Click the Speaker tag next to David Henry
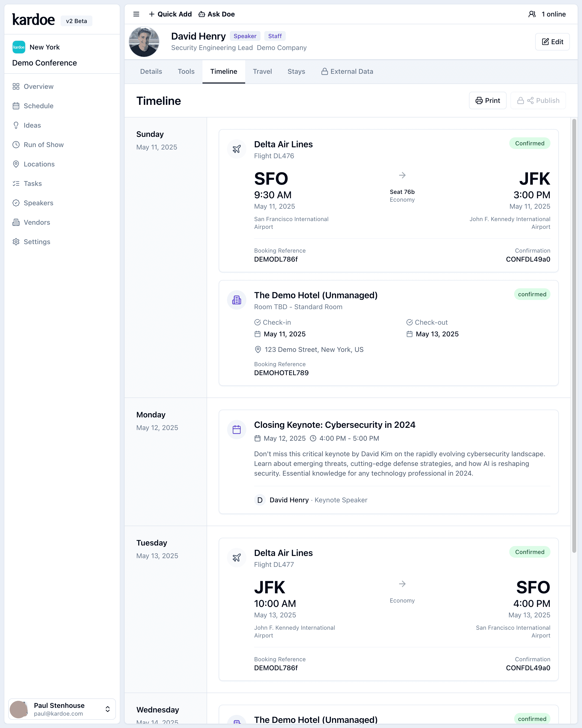Viewport: 582px width, 728px height. [245, 36]
